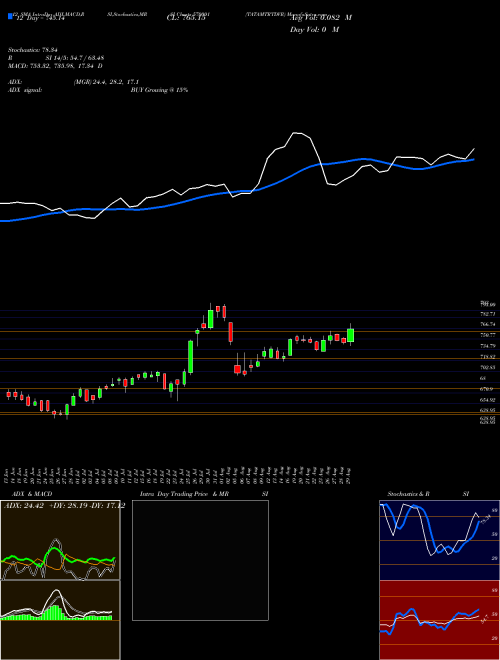Click the 718.82 price axis label
The height and width of the screenshot is (660, 500).
coord(488,357)
